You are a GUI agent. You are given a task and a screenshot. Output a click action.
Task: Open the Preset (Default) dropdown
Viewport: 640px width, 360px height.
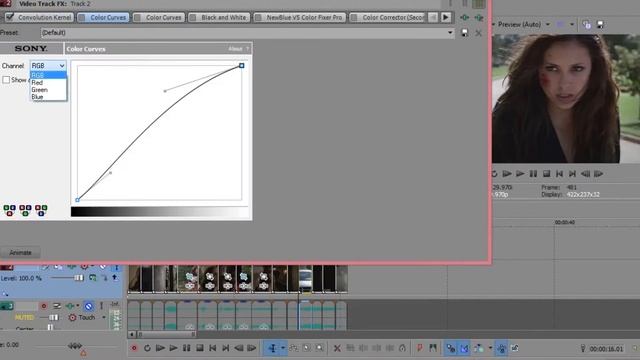click(x=450, y=33)
